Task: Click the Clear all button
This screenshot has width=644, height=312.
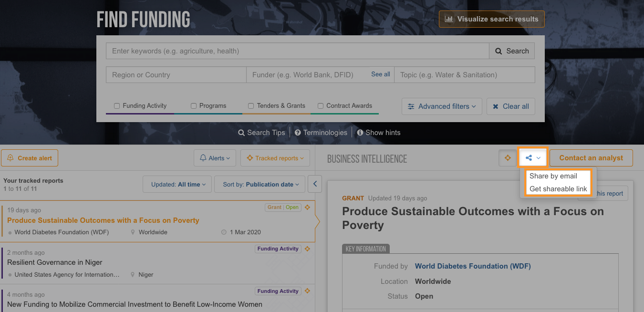Action: [510, 106]
